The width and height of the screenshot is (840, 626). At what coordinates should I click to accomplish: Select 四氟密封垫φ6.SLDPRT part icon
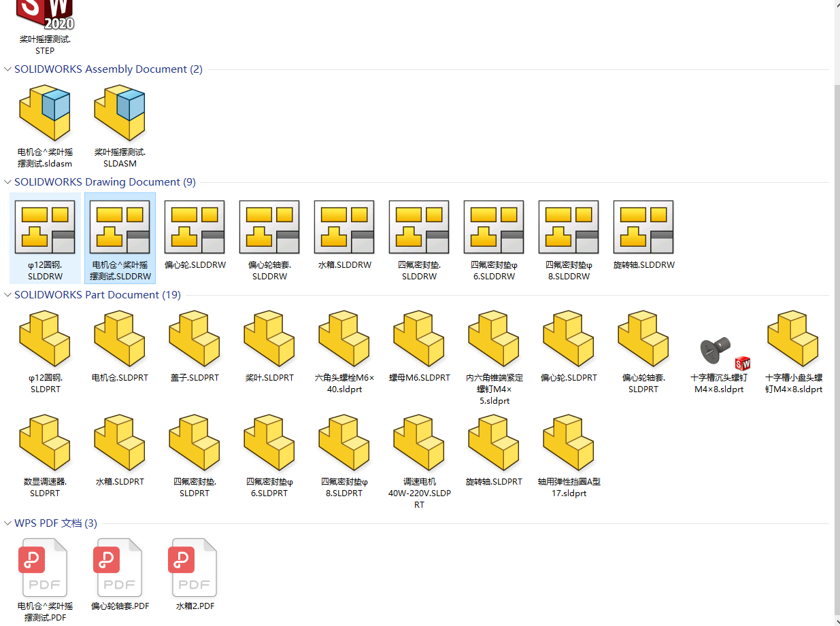pyautogui.click(x=269, y=444)
